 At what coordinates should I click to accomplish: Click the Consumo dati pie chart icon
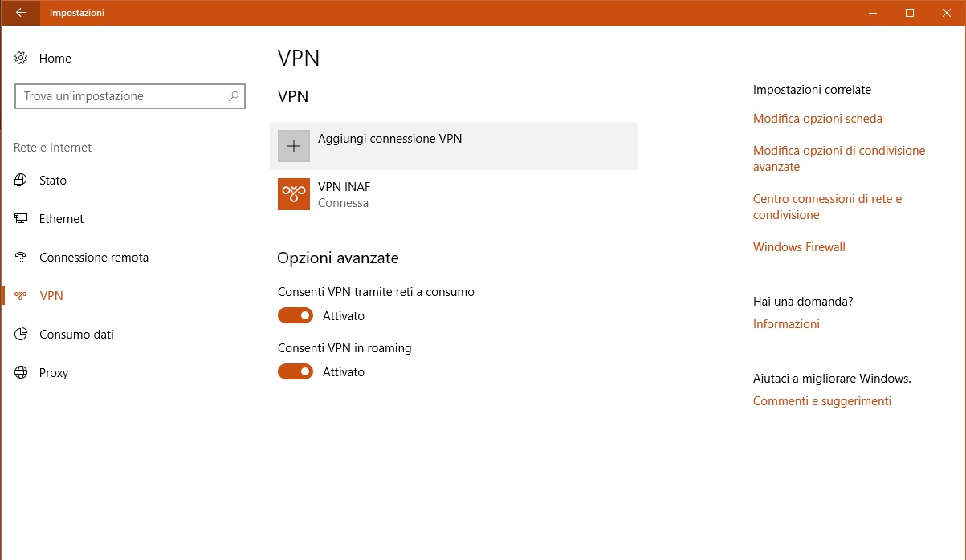[21, 334]
